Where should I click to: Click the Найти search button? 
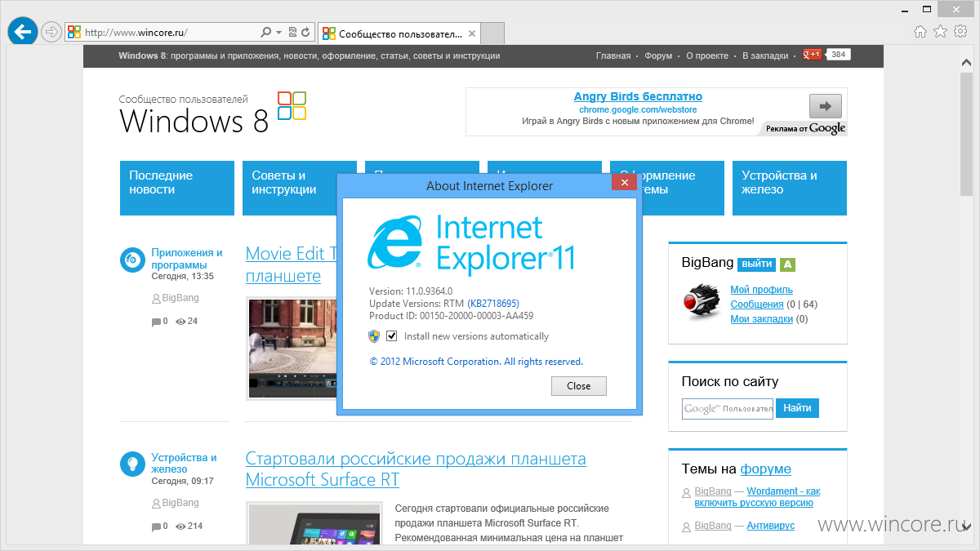(797, 408)
